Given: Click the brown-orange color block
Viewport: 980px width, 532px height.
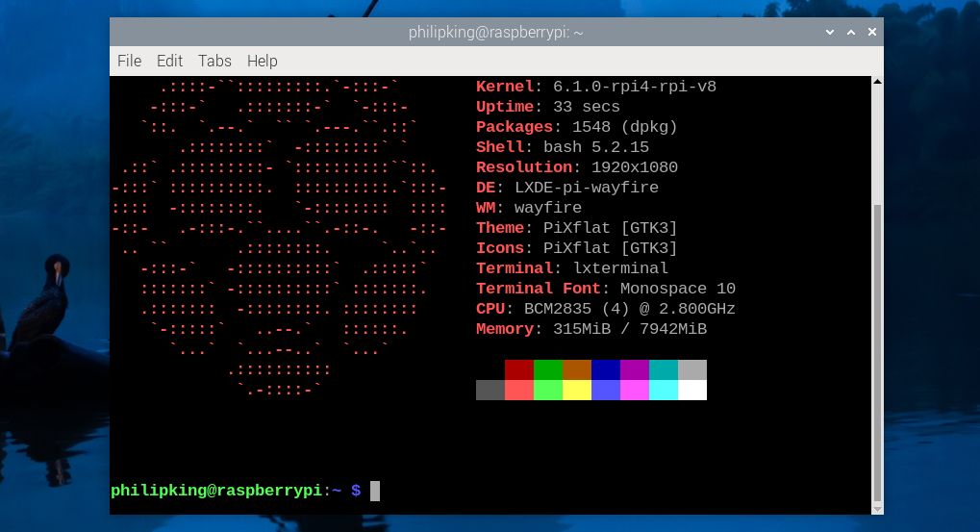Looking at the screenshot, I should point(577,369).
